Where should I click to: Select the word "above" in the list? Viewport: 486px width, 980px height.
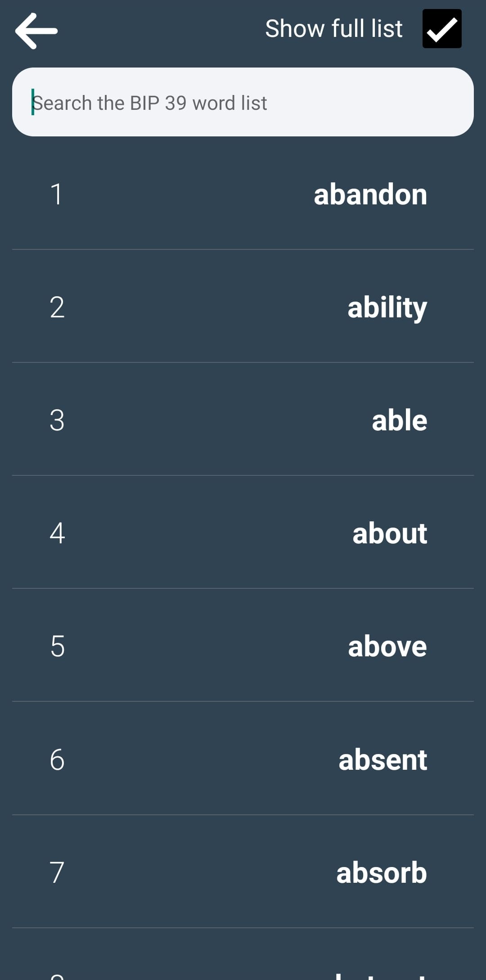387,646
